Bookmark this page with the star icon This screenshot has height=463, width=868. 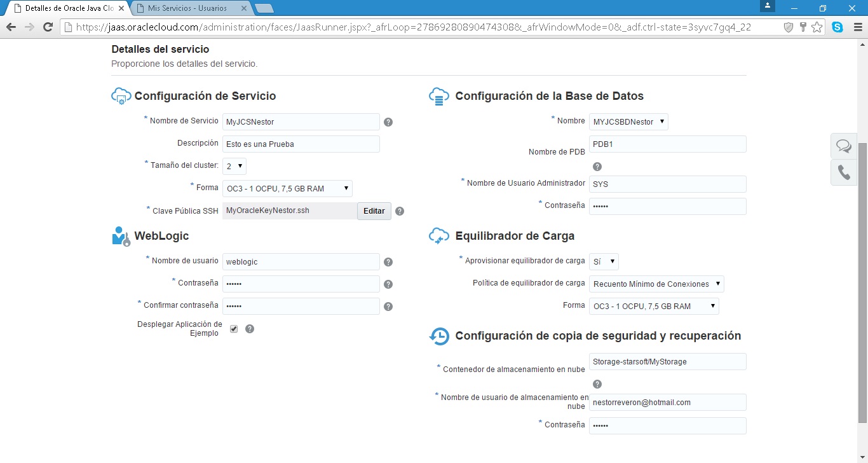point(817,27)
